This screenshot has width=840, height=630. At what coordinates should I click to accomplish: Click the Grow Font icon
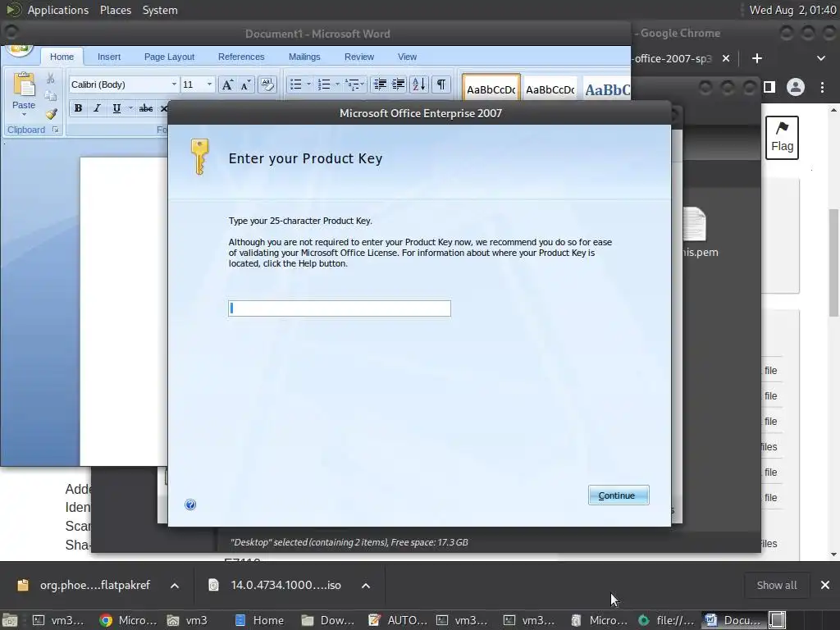coord(227,84)
